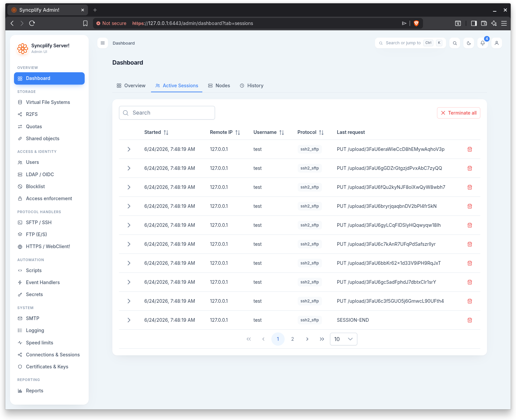The width and height of the screenshot is (516, 420).
Task: Open Brave wallet icon
Action: tap(484, 23)
